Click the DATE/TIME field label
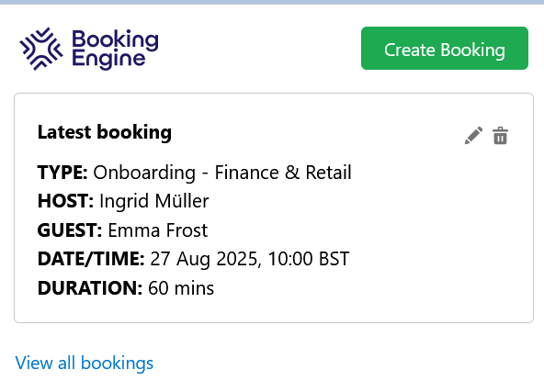The width and height of the screenshot is (544, 392). click(x=91, y=259)
